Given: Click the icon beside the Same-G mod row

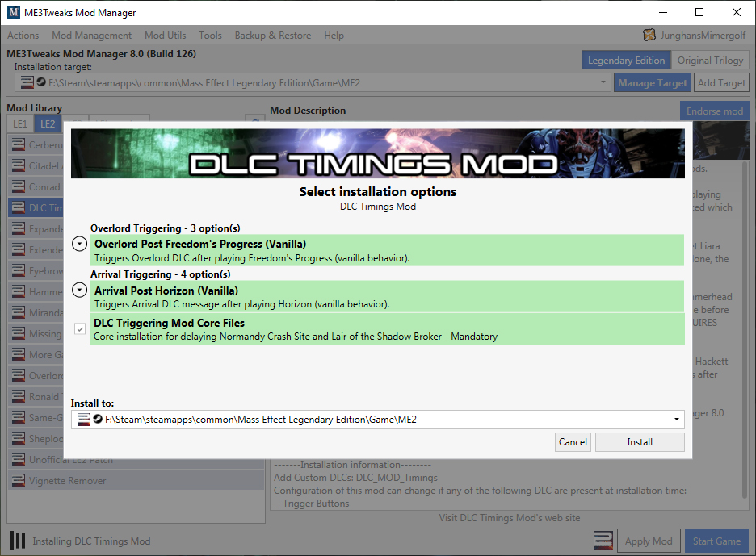Looking at the screenshot, I should point(19,417).
